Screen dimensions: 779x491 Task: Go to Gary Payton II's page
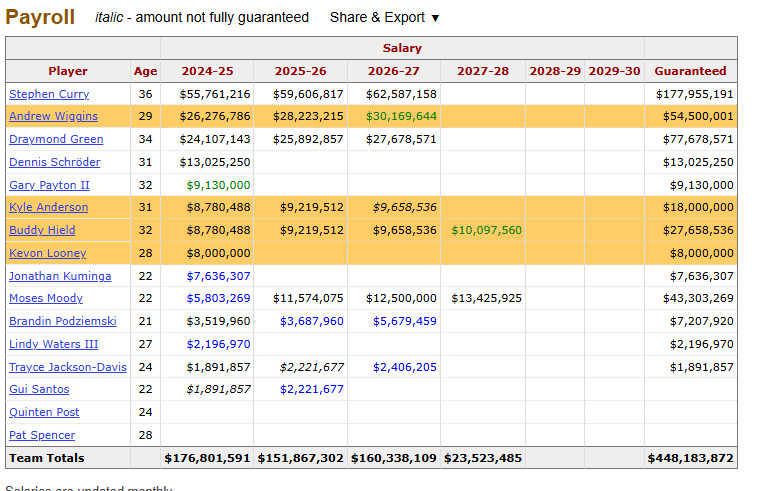[49, 185]
